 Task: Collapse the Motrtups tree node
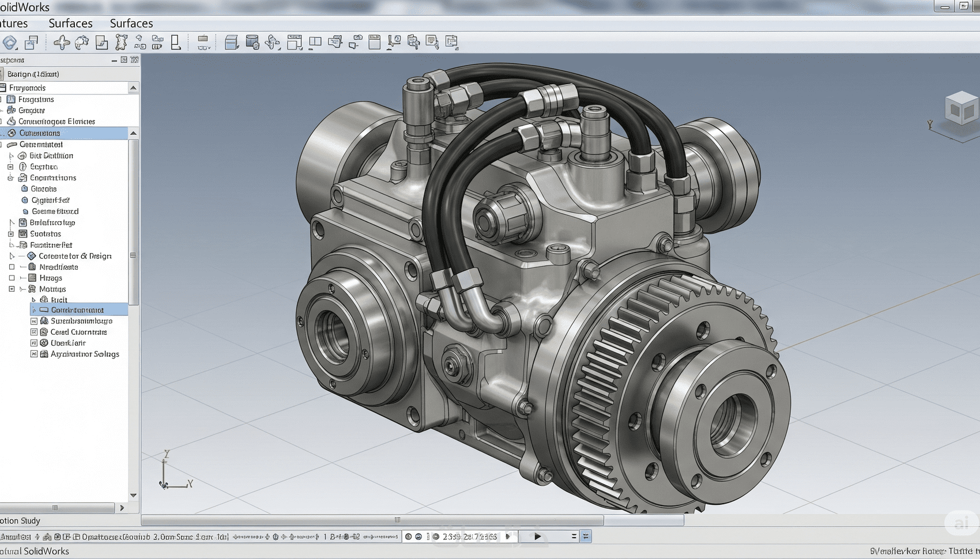point(12,289)
